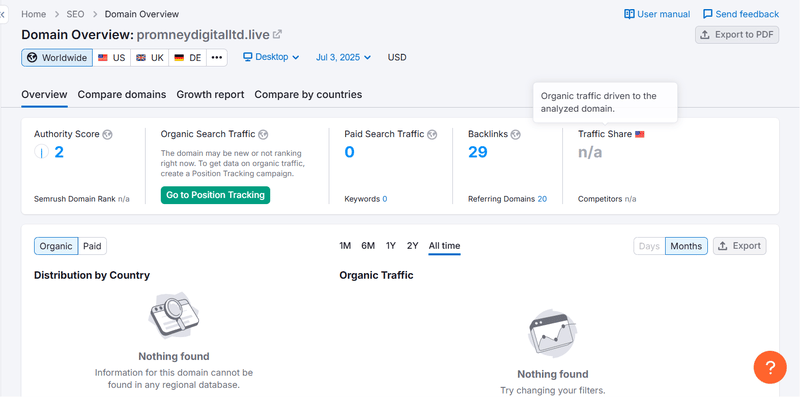Select the Worldwide database
The image size is (800, 397).
click(57, 58)
